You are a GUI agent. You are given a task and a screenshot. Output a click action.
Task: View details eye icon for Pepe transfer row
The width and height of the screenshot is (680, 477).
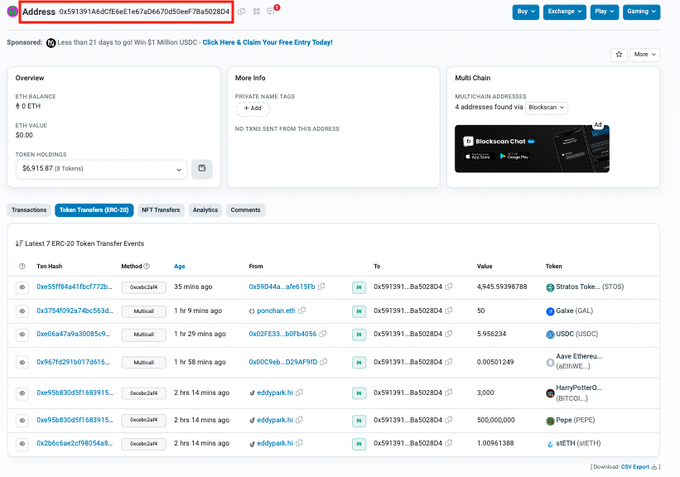[x=22, y=420]
